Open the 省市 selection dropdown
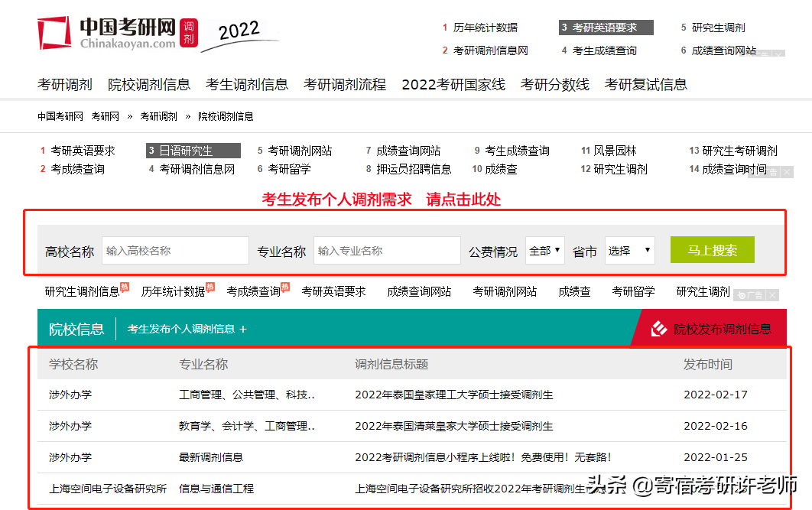The image size is (812, 510). 630,251
